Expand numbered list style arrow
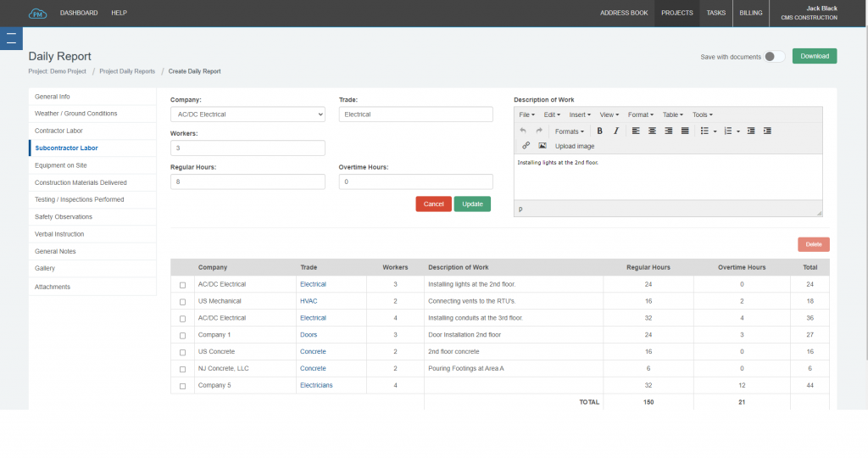 (738, 131)
